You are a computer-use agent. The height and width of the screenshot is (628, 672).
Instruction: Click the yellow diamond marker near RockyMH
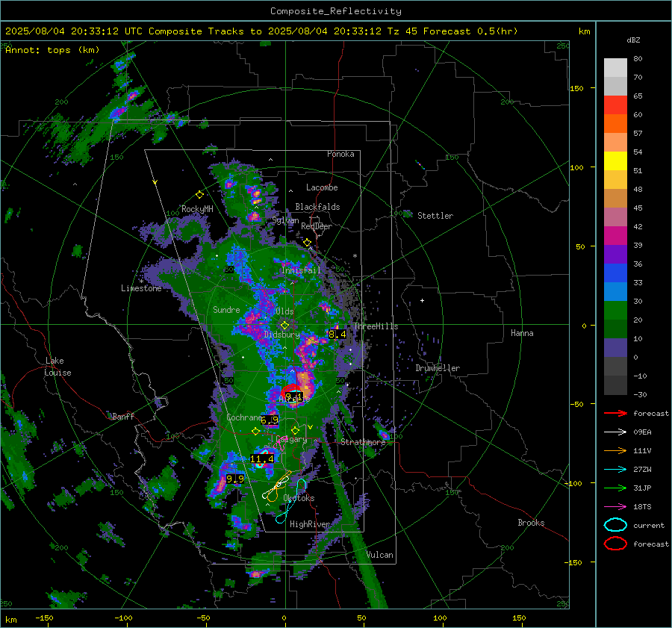tap(199, 195)
